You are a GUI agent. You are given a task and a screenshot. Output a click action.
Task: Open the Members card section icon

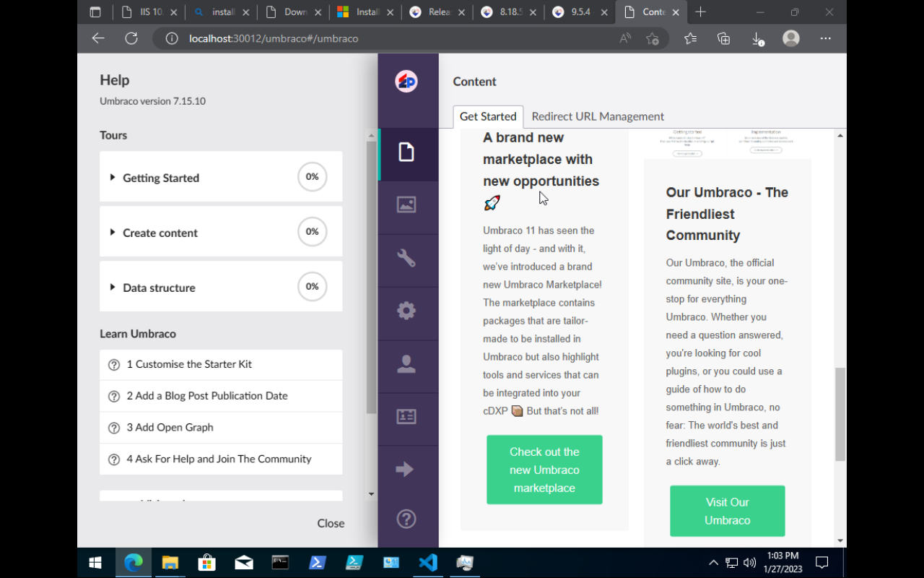406,417
